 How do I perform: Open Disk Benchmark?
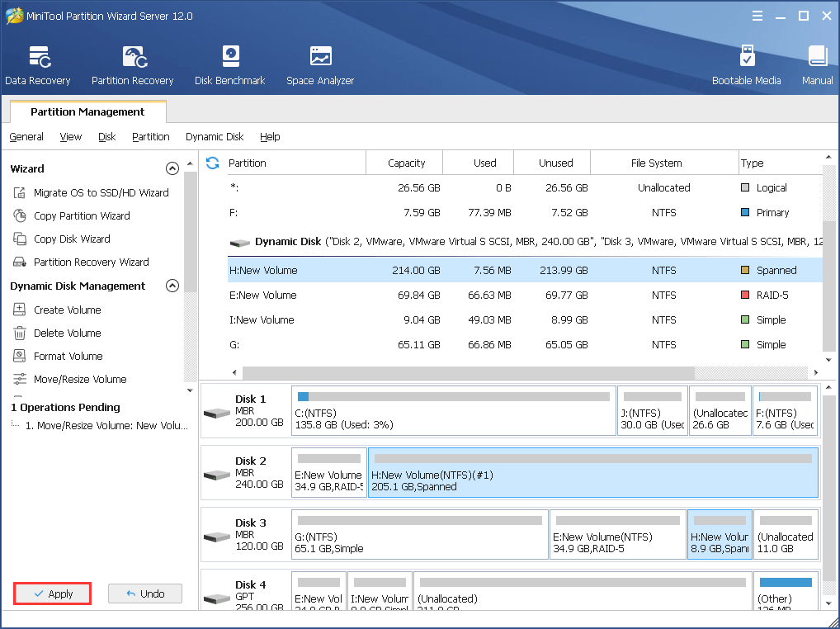pyautogui.click(x=230, y=65)
